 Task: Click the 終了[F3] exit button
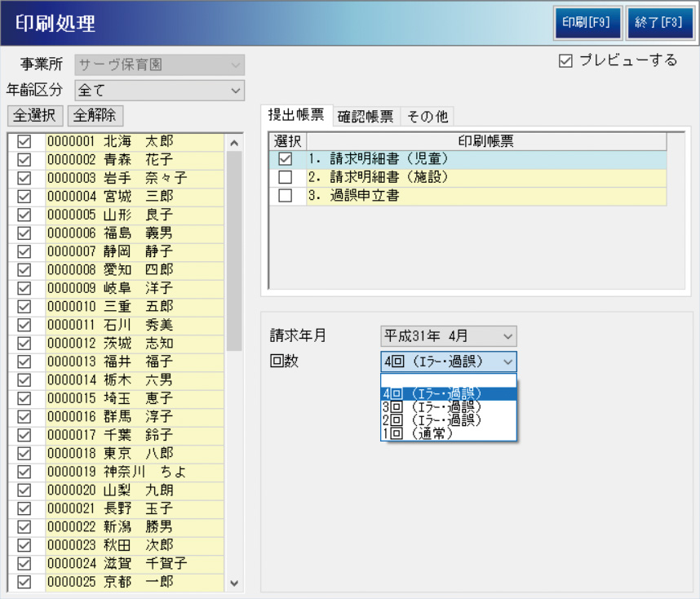pyautogui.click(x=659, y=24)
